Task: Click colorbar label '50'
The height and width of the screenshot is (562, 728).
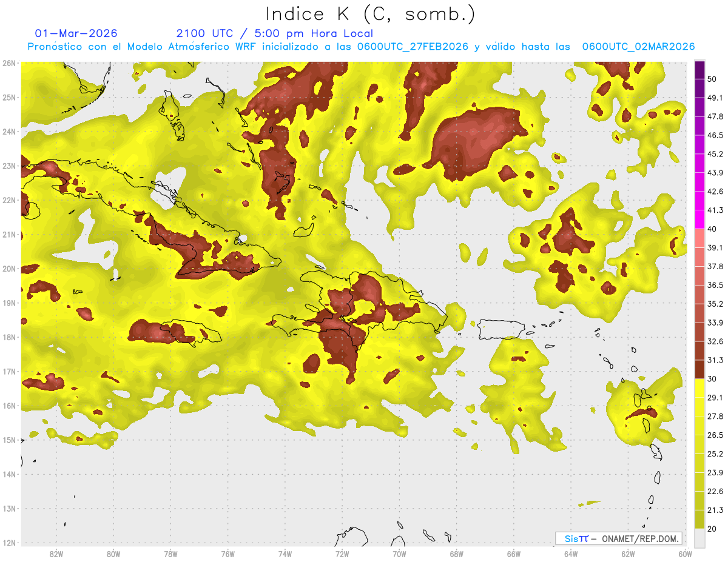Action: click(x=713, y=79)
